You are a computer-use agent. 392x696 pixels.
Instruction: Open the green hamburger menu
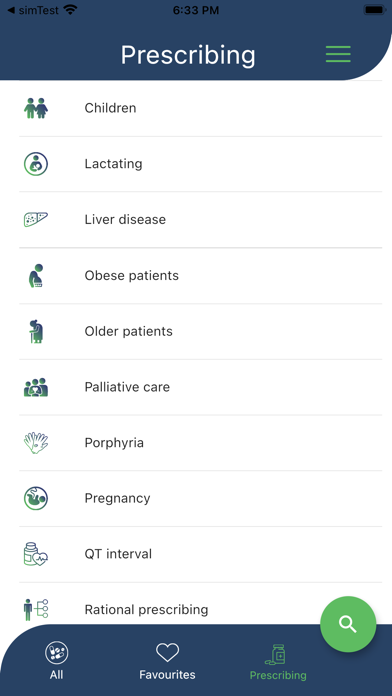(338, 54)
